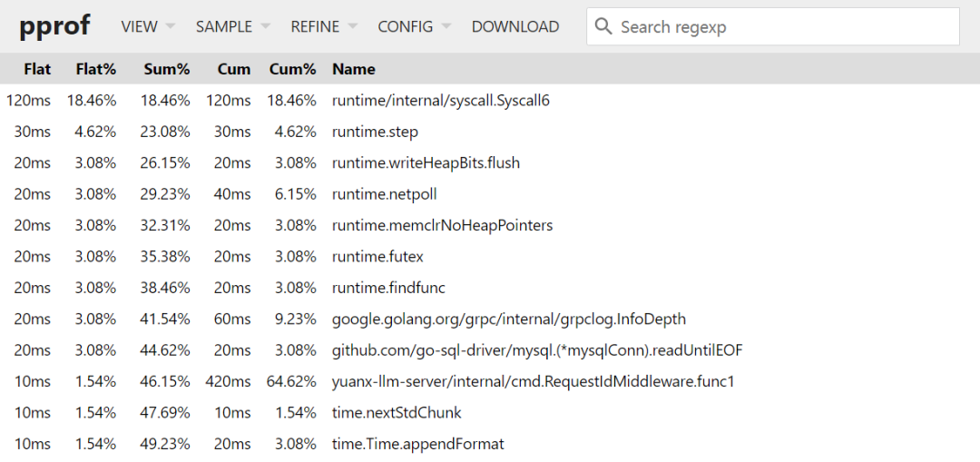Image resolution: width=980 pixels, height=462 pixels.
Task: Focus the Search regexp input field
Action: tap(772, 26)
